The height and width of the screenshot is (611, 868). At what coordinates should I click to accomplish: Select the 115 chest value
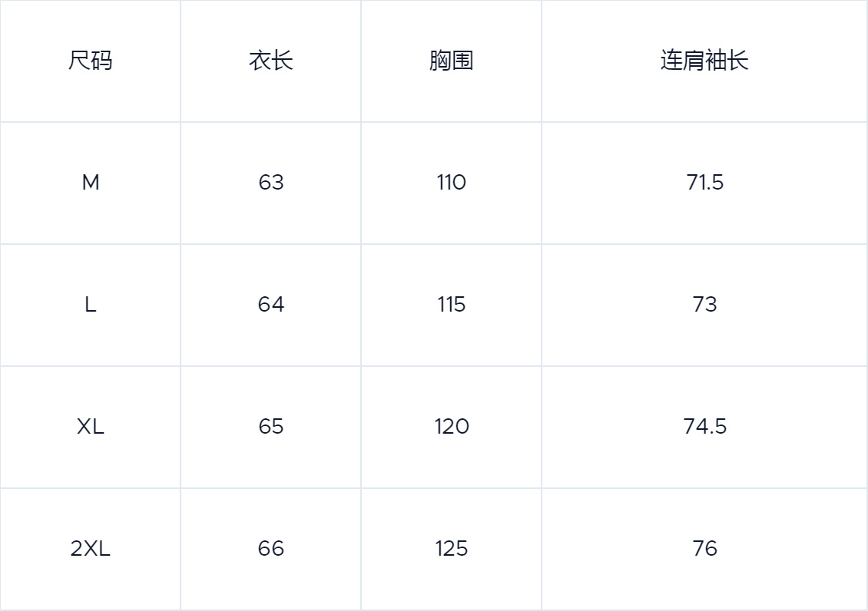(451, 305)
